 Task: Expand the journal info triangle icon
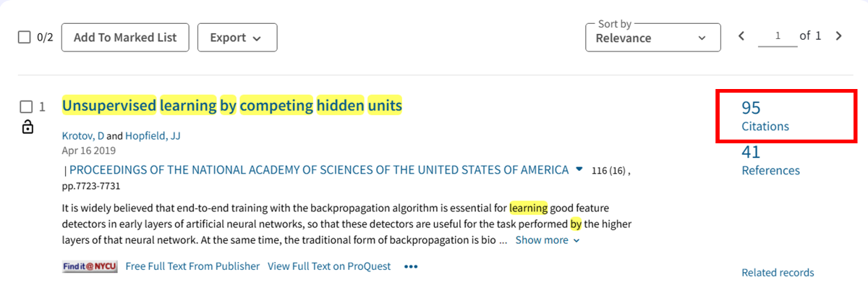click(x=579, y=169)
